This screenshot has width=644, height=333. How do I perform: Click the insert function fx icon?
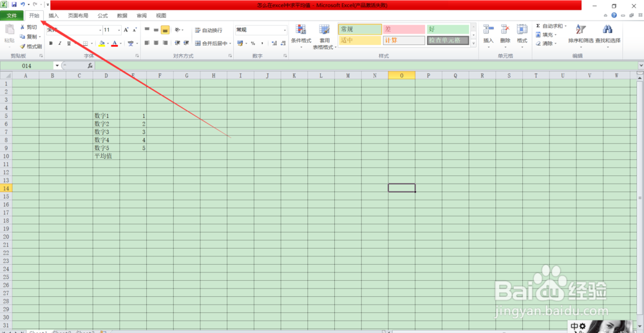(x=90, y=66)
